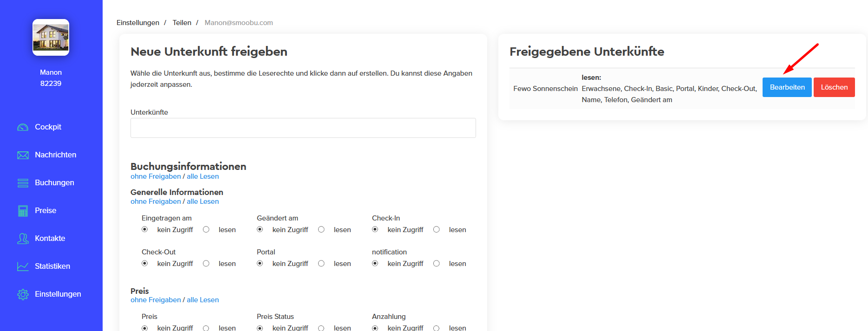Choose 'lesen' for Geändert am
The image size is (868, 331).
(x=321, y=229)
